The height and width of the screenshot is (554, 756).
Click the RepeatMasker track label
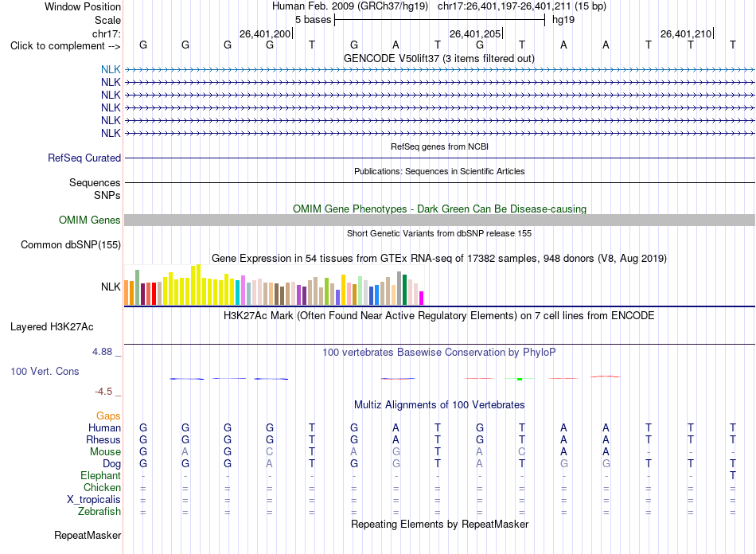point(88,535)
